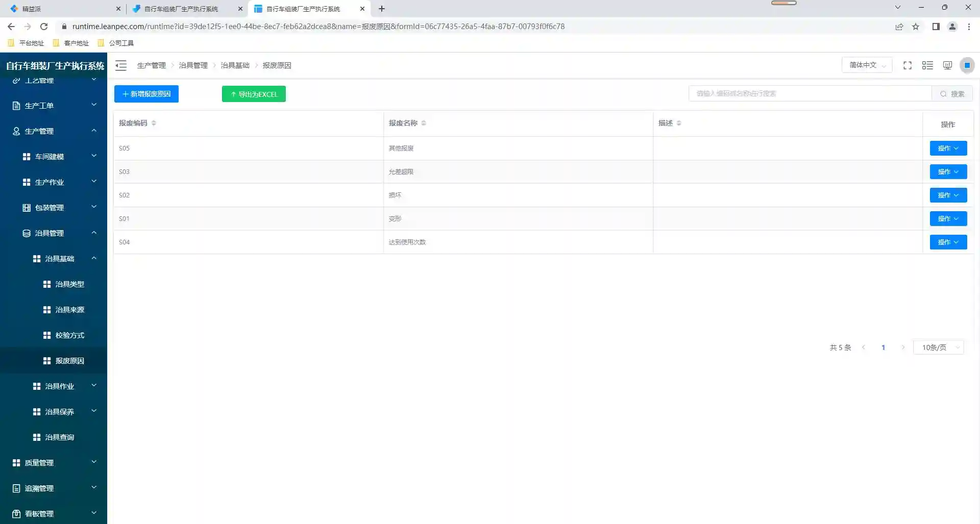Select 治具类型 in sidebar
This screenshot has width=980, height=524.
coord(69,284)
